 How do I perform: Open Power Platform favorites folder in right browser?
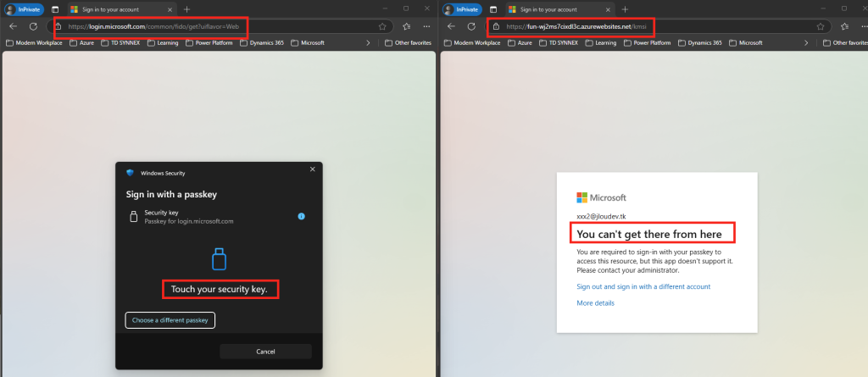click(647, 42)
